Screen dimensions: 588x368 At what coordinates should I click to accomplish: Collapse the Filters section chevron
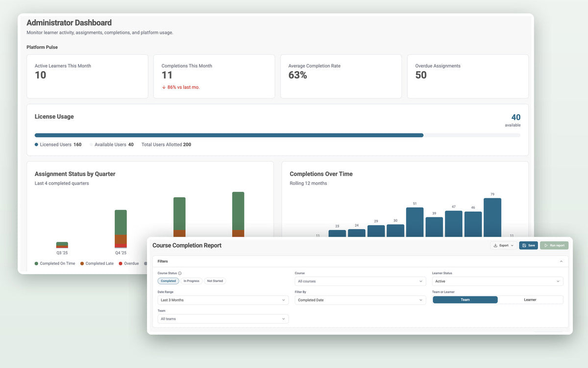[561, 262]
